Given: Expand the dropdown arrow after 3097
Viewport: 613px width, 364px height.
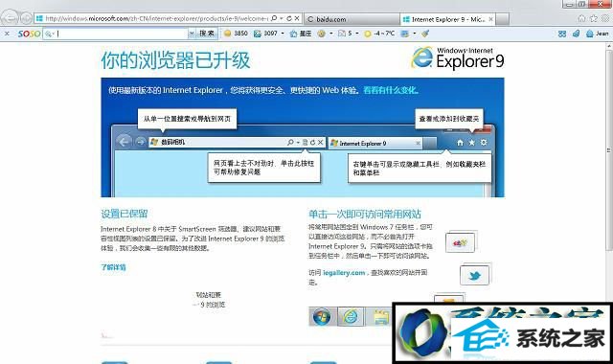Looking at the screenshot, I should click(283, 34).
